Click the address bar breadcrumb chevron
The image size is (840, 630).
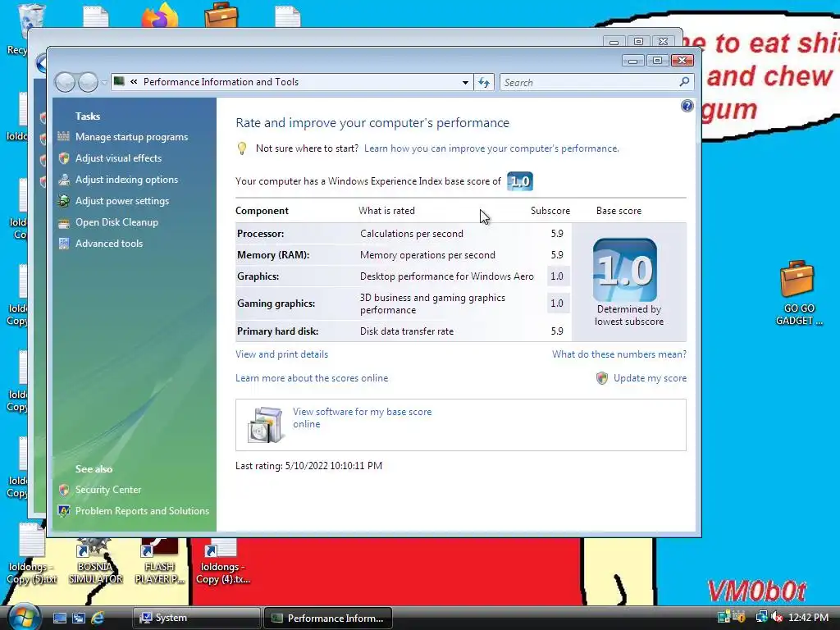click(x=134, y=82)
